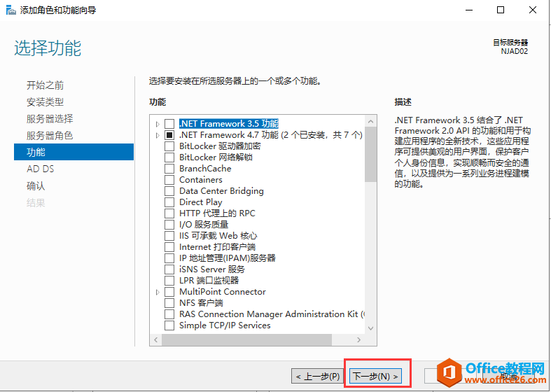Select the Direct Play feature label
Viewport: 551px width, 392px height.
[201, 202]
